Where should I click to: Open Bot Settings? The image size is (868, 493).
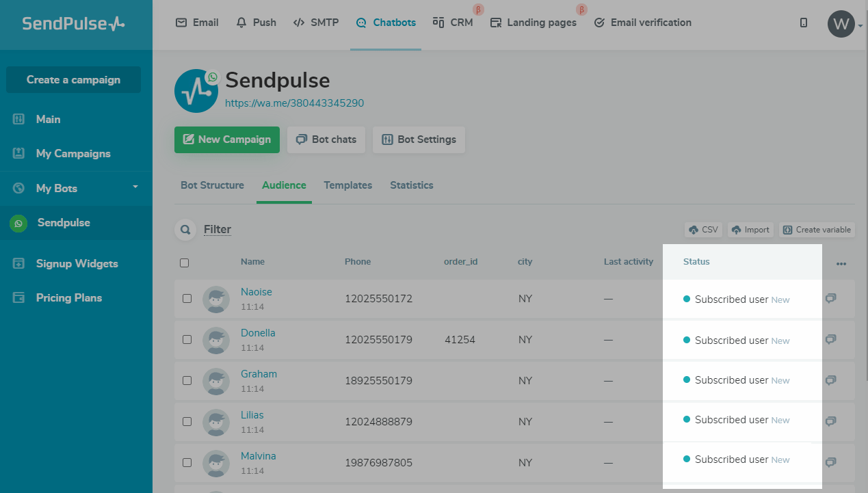pyautogui.click(x=419, y=139)
